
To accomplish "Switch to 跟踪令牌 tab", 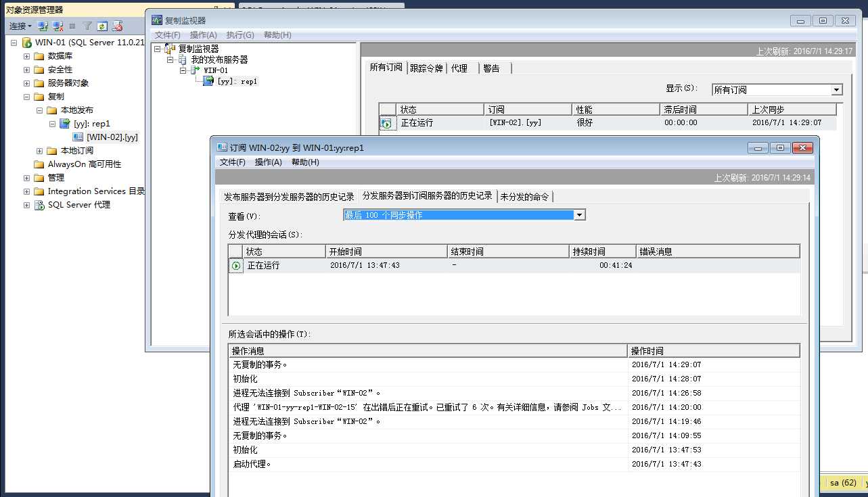I will pos(427,68).
